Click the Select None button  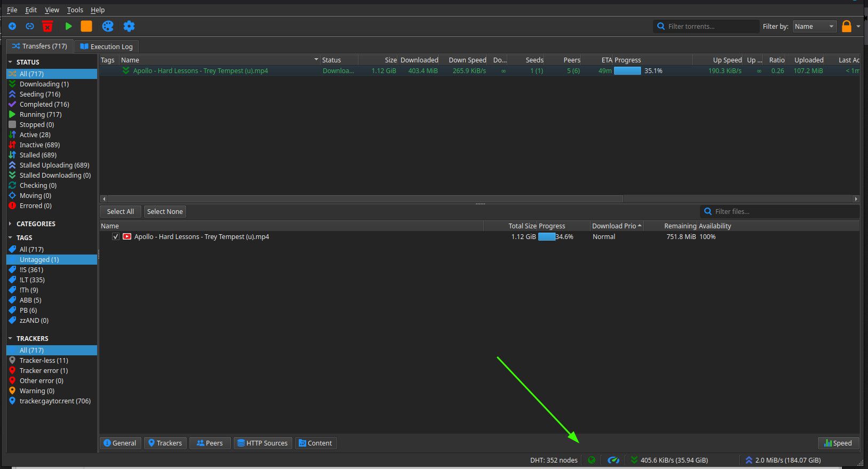(165, 211)
